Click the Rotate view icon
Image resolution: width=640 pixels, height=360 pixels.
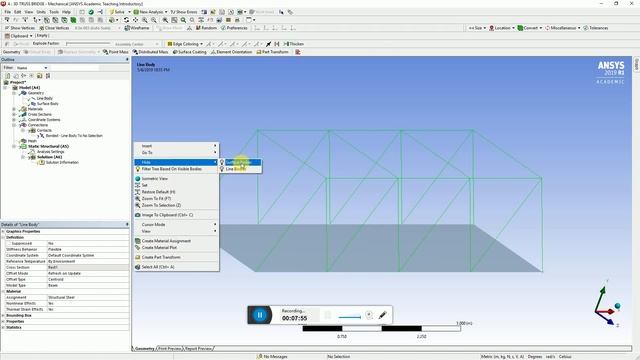point(127,20)
